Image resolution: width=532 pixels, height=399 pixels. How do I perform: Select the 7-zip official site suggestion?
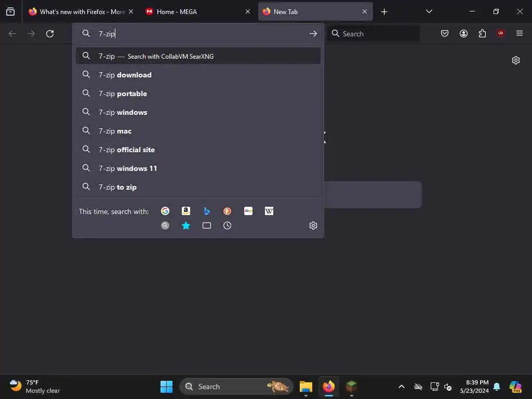tap(198, 149)
